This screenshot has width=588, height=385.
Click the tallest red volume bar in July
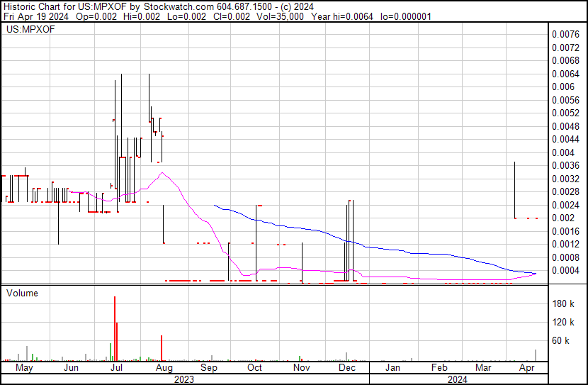(x=115, y=330)
